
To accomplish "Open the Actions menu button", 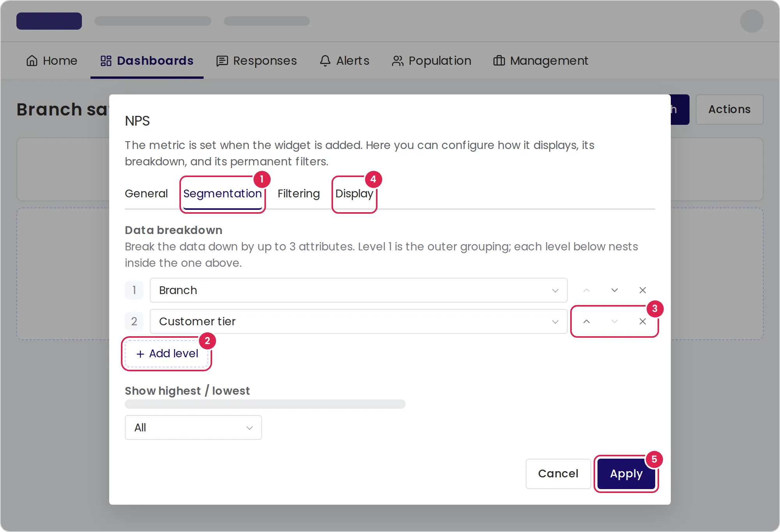I will (730, 110).
